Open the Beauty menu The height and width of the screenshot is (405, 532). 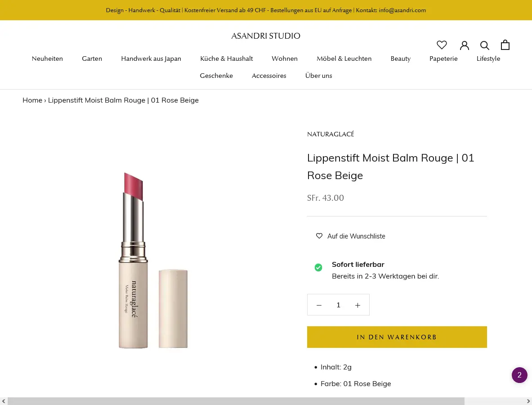point(400,58)
